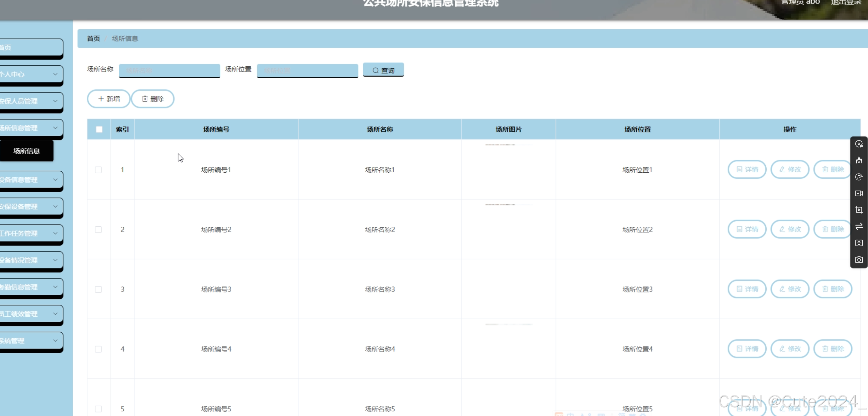This screenshot has width=868, height=416.
Task: Select the 场所信息 submenu item
Action: [27, 151]
